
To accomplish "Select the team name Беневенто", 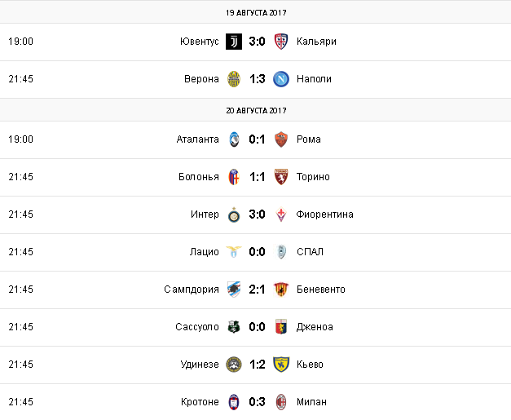I will click(x=321, y=290).
